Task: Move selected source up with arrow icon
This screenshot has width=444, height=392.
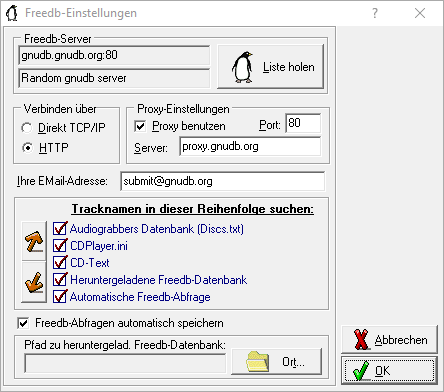Action: point(34,241)
